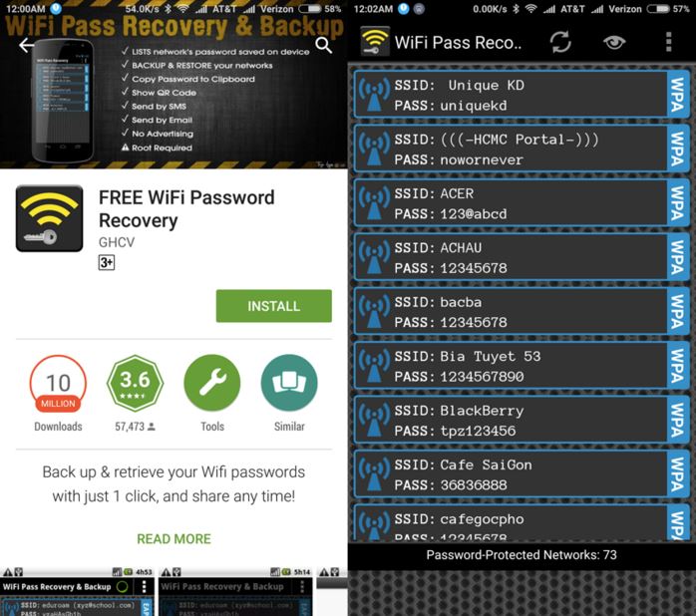Expand description with READ MORE

point(174,539)
